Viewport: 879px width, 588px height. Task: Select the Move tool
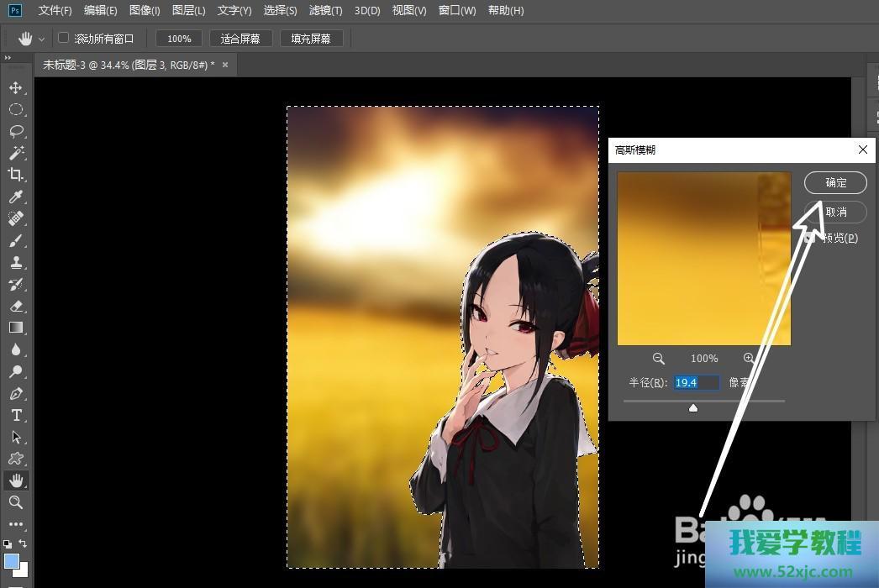15,88
